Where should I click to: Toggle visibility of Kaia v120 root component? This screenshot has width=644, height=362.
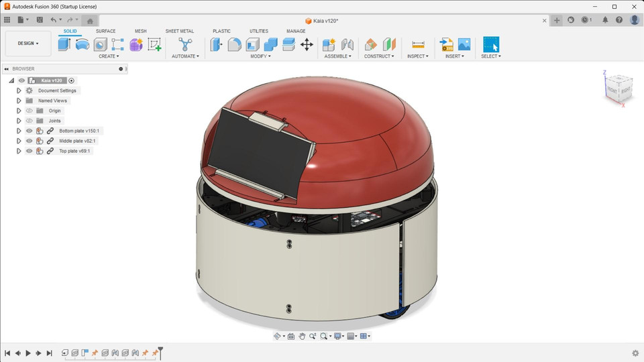(x=21, y=80)
